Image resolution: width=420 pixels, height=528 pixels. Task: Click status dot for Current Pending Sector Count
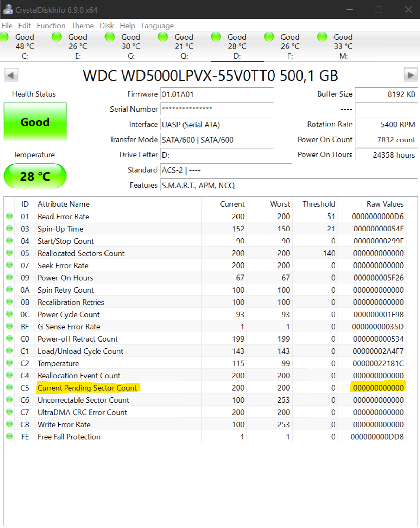click(10, 387)
